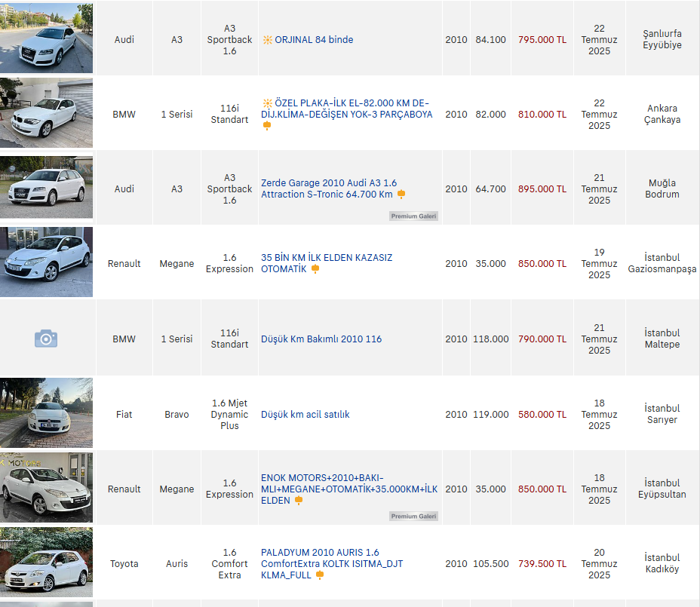Click the sun icon beside ORJINAL 84 binde

pos(268,40)
